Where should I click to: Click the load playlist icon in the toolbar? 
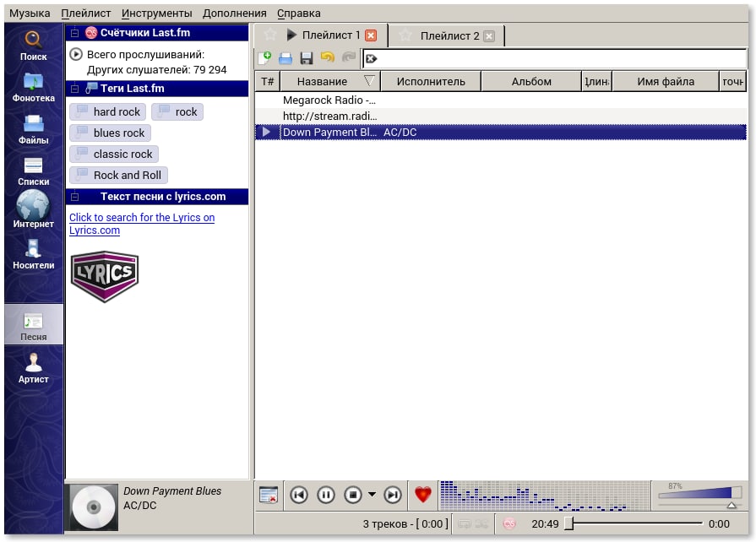(286, 58)
